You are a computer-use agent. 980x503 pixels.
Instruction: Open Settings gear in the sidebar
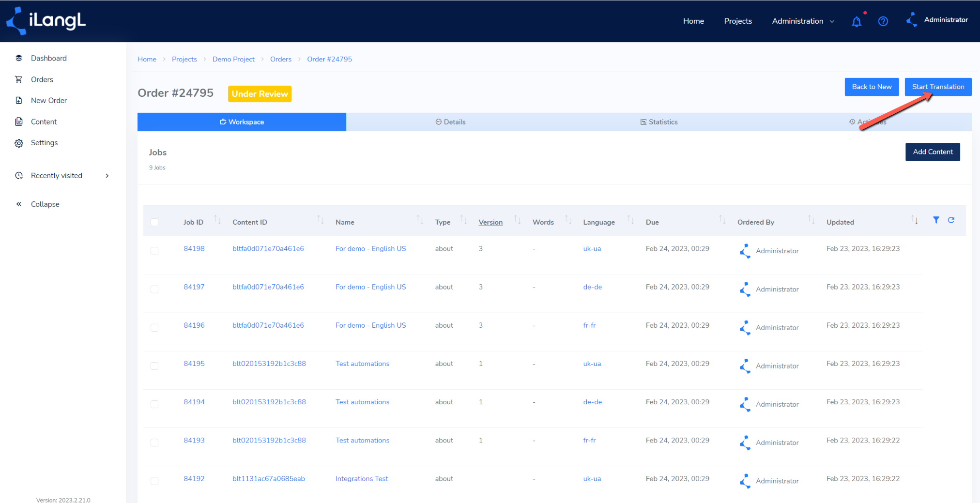(44, 143)
